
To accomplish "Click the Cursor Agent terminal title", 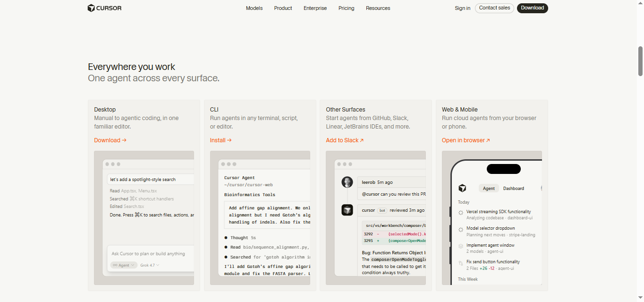I will (239, 178).
